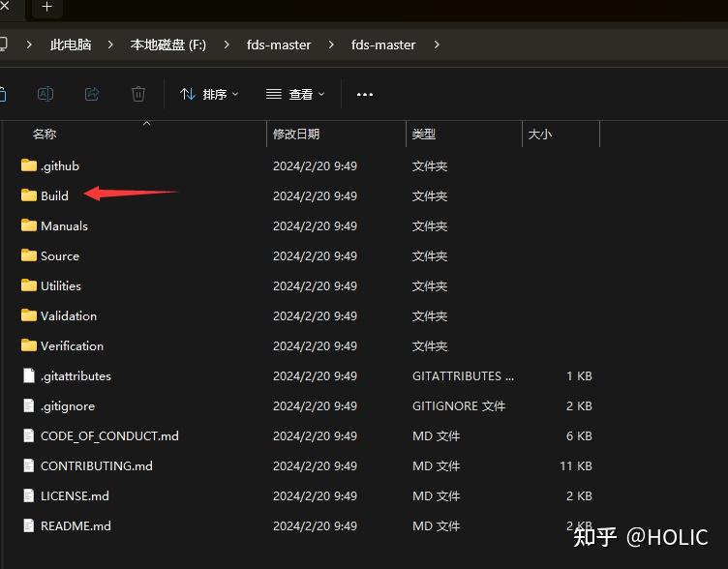The width and height of the screenshot is (728, 569).
Task: Click the Delete trash icon
Action: (138, 94)
